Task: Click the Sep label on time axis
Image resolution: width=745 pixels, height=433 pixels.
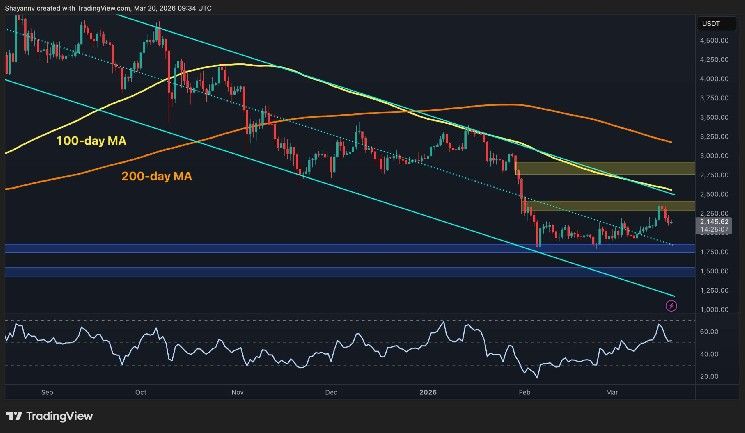Action: coord(47,393)
